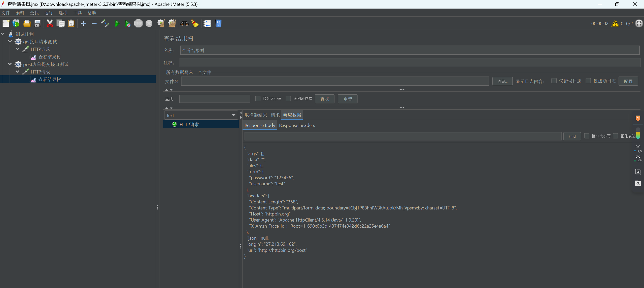Toggle the 正则表达式 checkbox beside 查找

click(288, 98)
